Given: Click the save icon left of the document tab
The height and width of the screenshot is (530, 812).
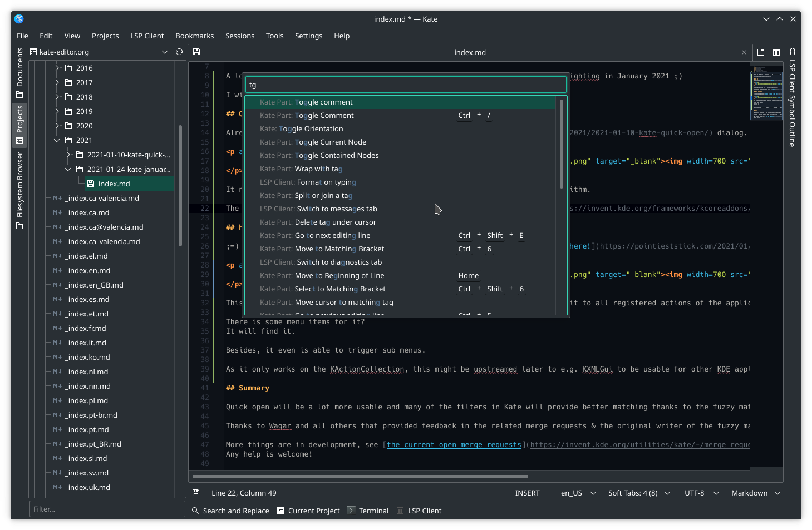Looking at the screenshot, I should (196, 52).
